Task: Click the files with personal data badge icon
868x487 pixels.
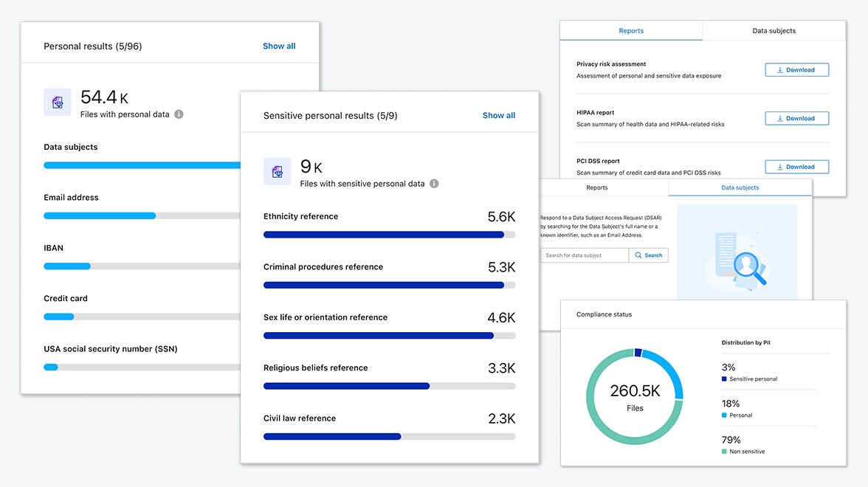Action: click(x=57, y=102)
